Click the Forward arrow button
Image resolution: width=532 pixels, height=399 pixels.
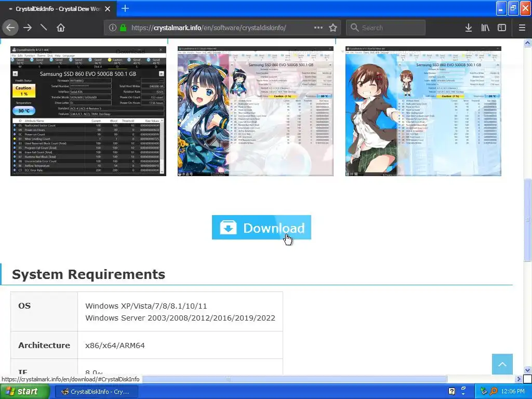click(x=28, y=28)
